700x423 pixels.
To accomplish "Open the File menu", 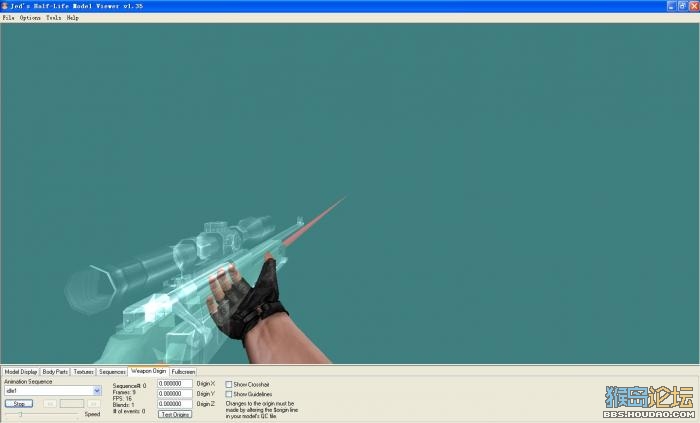I will pyautogui.click(x=8, y=18).
